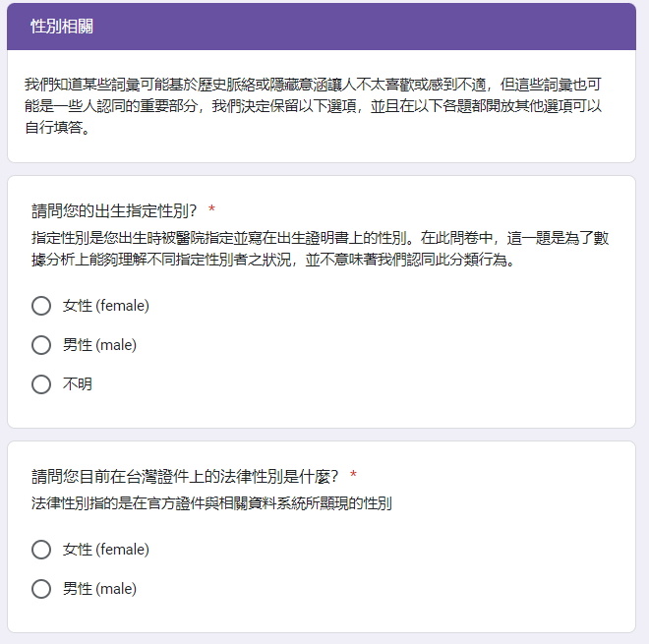Click the text 自行填答 in the description
649x644 pixels.
pos(53,128)
